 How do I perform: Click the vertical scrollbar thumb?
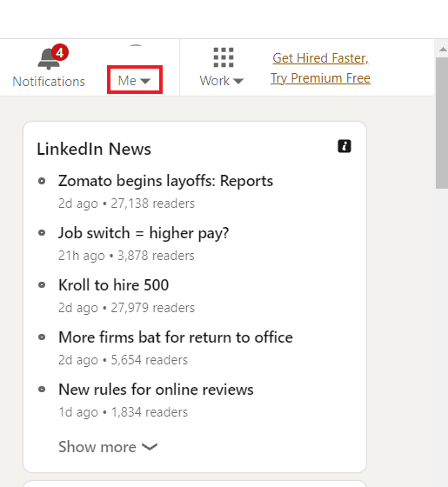pos(442,123)
